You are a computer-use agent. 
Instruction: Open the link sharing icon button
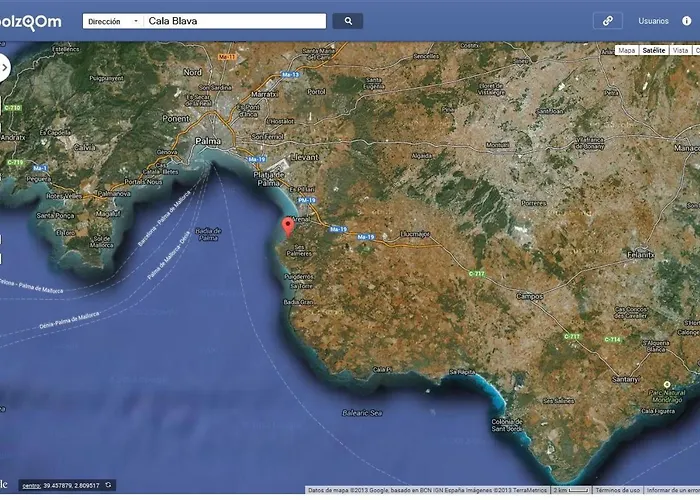608,21
